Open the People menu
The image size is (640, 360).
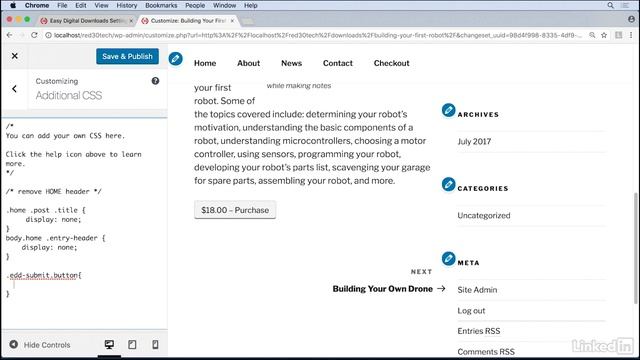point(195,5)
